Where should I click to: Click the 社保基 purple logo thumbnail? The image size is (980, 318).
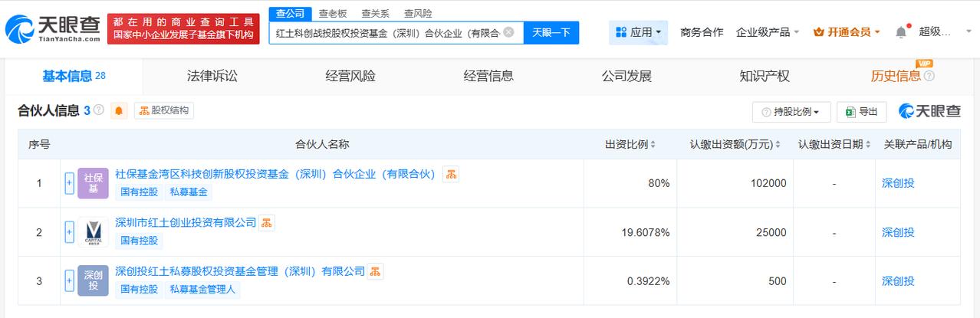[94, 183]
